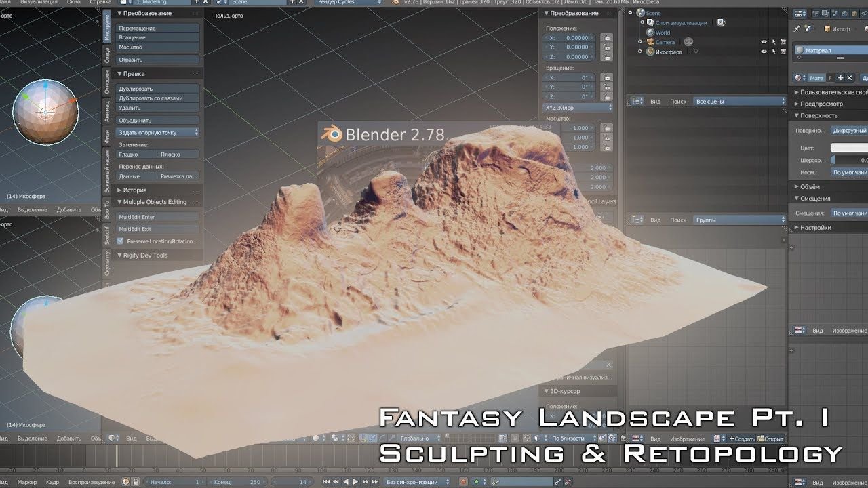Add a new material slot with plus icon
868x488 pixels.
pyautogui.click(x=841, y=78)
